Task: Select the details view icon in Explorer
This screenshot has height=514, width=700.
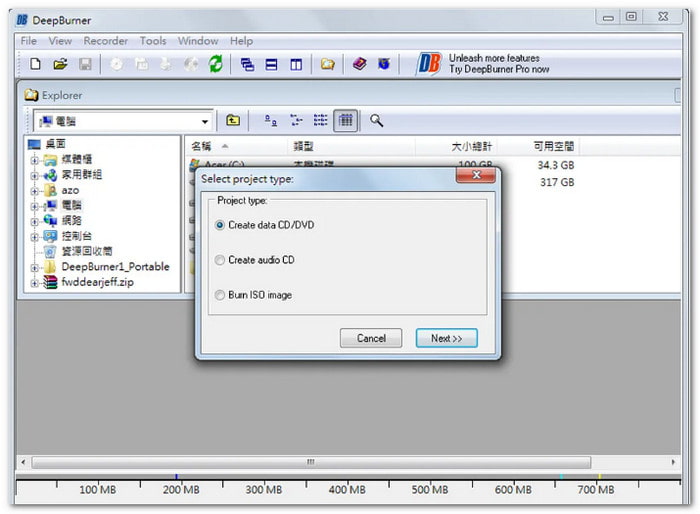Action: click(346, 121)
